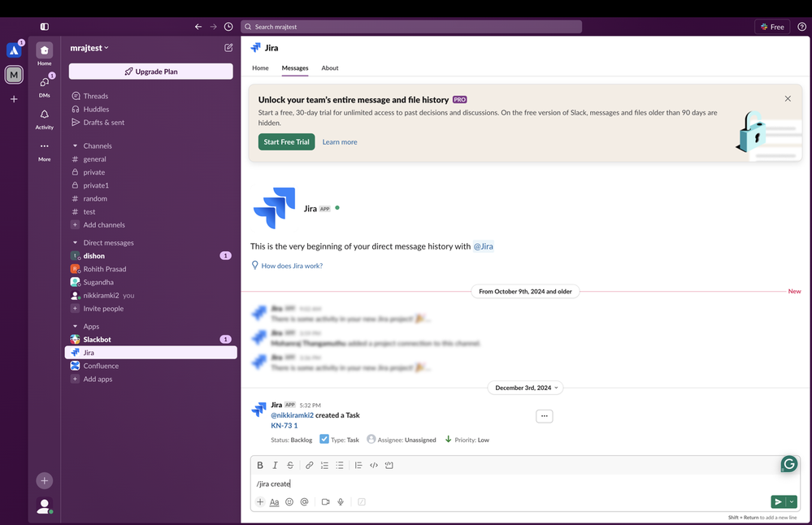
Task: Send the message with green arrow
Action: (x=779, y=501)
